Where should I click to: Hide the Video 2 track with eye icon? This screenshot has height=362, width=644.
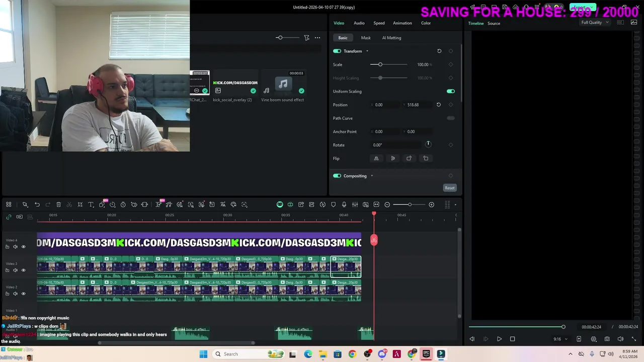coord(23,294)
